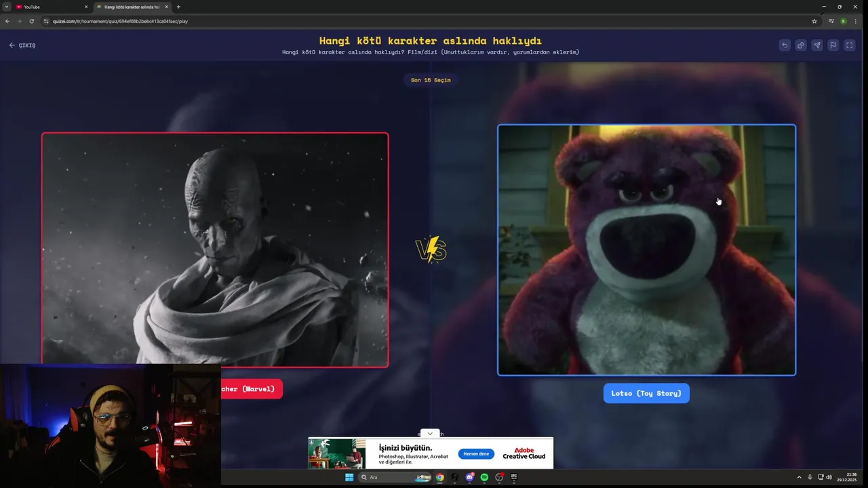
Task: Open Spotify from the taskbar
Action: pyautogui.click(x=484, y=477)
